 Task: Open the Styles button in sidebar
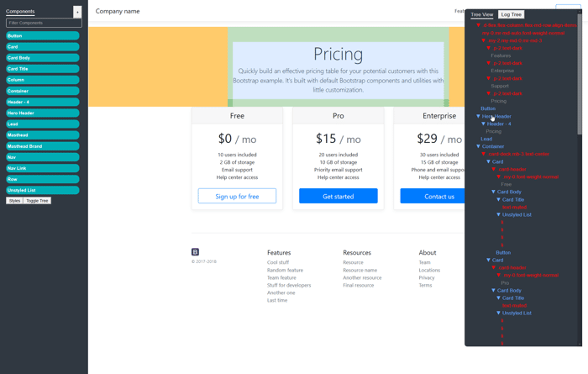pos(14,201)
